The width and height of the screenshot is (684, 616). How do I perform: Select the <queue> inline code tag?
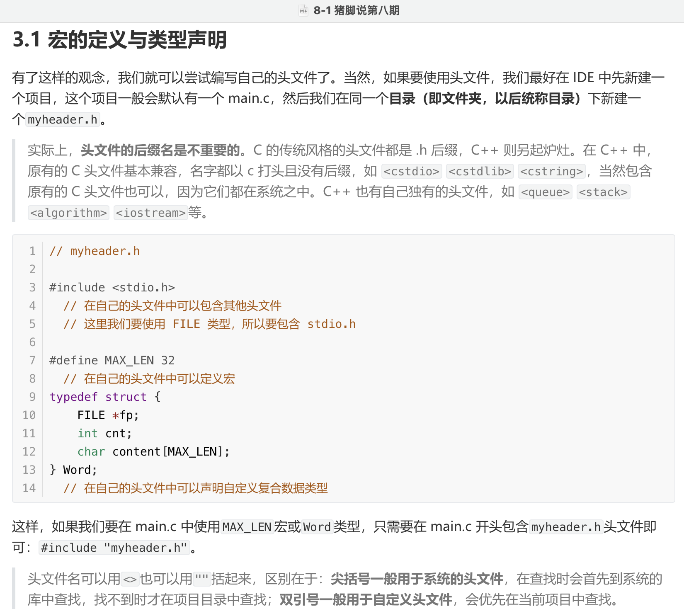click(x=545, y=192)
